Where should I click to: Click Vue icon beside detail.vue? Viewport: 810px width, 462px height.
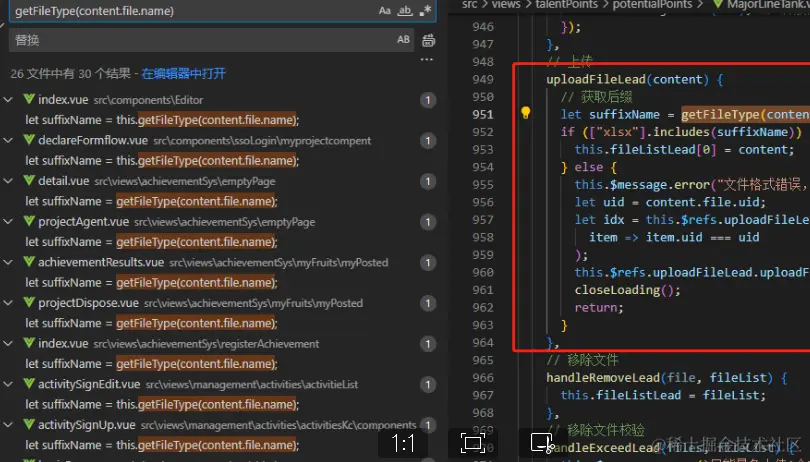[x=29, y=180]
